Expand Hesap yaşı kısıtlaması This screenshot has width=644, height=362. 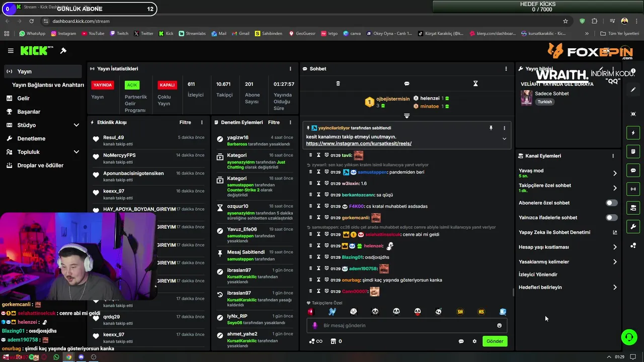pos(614,247)
